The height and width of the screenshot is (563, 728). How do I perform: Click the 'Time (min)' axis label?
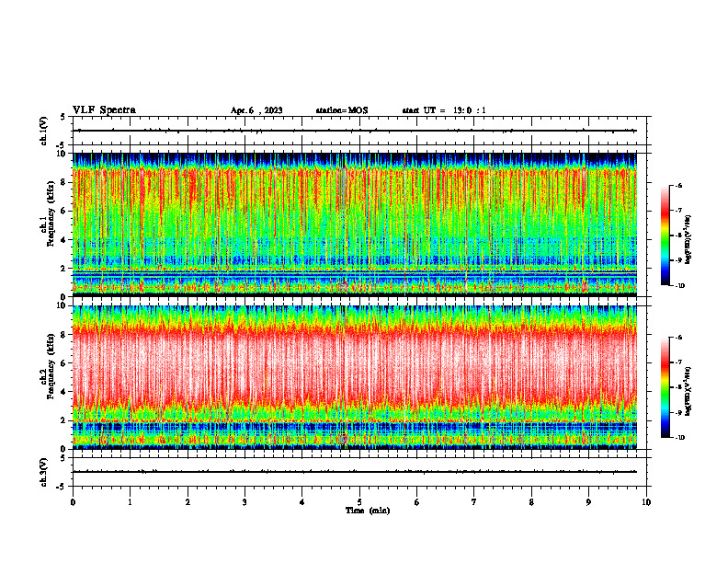pos(368,511)
